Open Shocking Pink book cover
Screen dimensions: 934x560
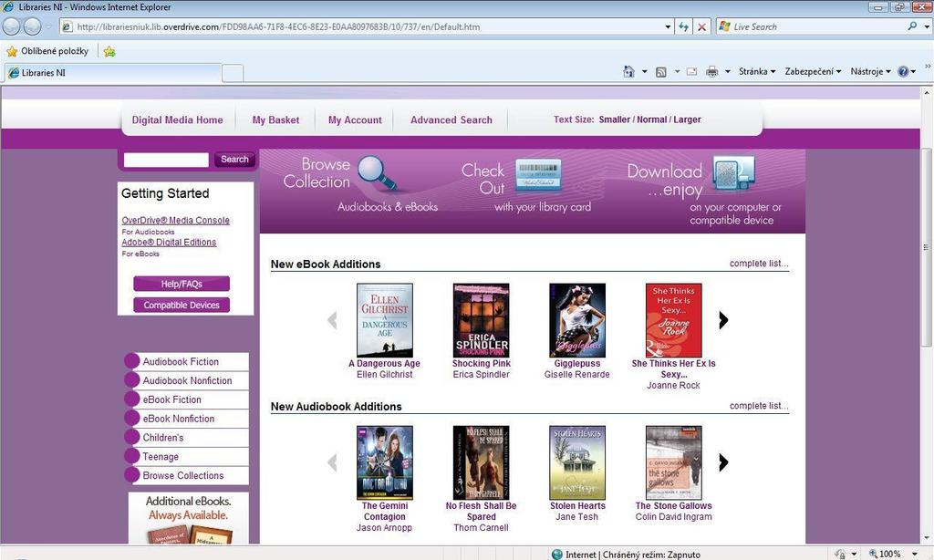(481, 320)
